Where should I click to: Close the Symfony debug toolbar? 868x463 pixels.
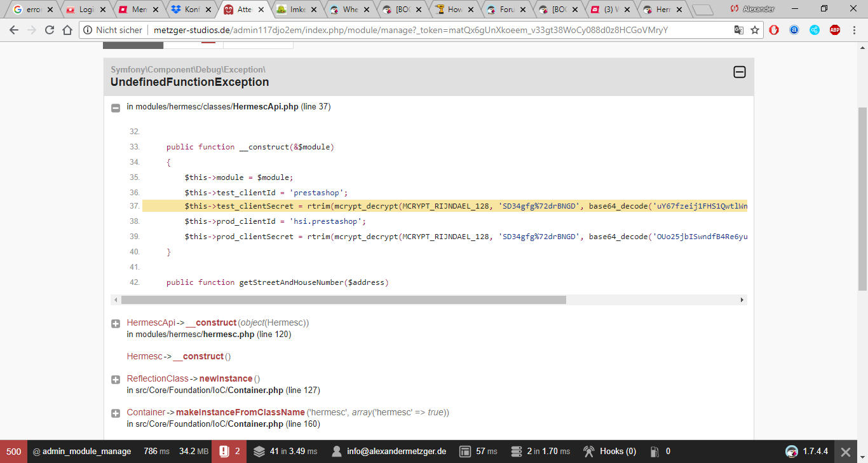click(845, 452)
